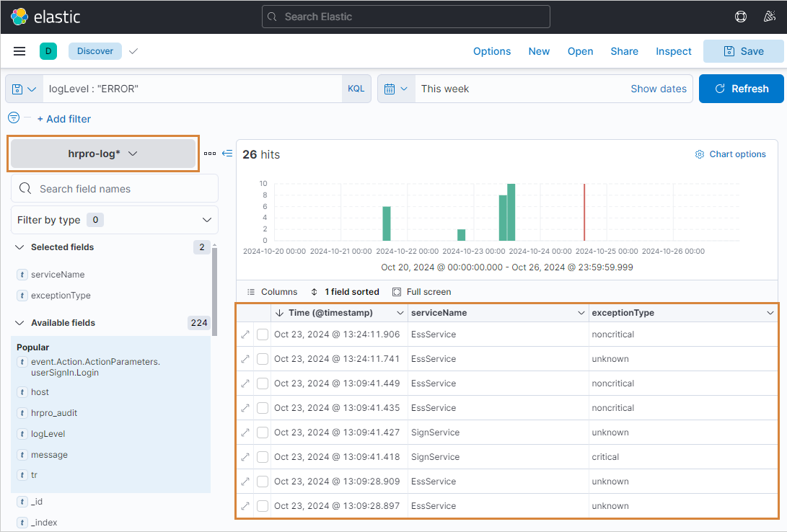Viewport: 787px width, 532px height.
Task: Select the logLevel available field
Action: pyautogui.click(x=48, y=434)
